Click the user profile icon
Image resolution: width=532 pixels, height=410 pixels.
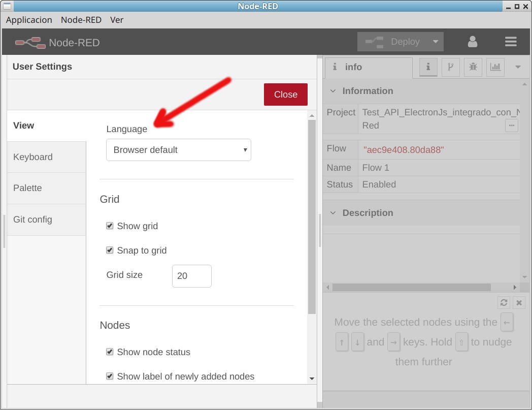pos(472,42)
